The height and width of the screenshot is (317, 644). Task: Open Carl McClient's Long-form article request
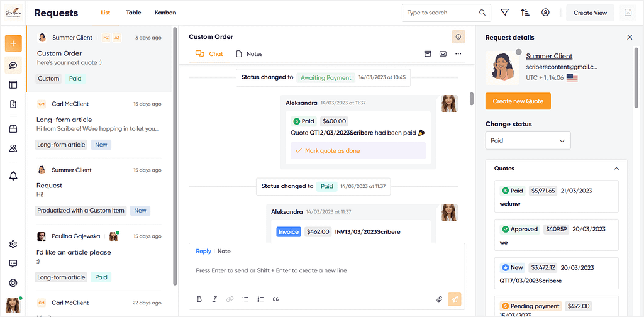pyautogui.click(x=99, y=125)
